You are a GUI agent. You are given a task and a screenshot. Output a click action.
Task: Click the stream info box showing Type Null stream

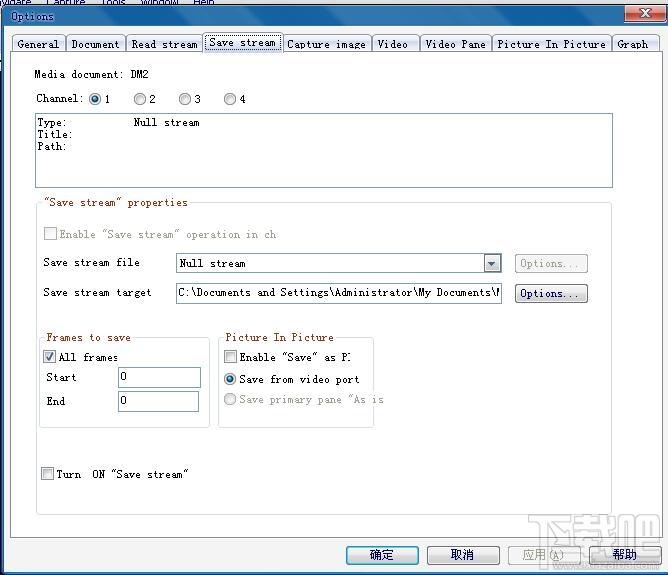[324, 150]
